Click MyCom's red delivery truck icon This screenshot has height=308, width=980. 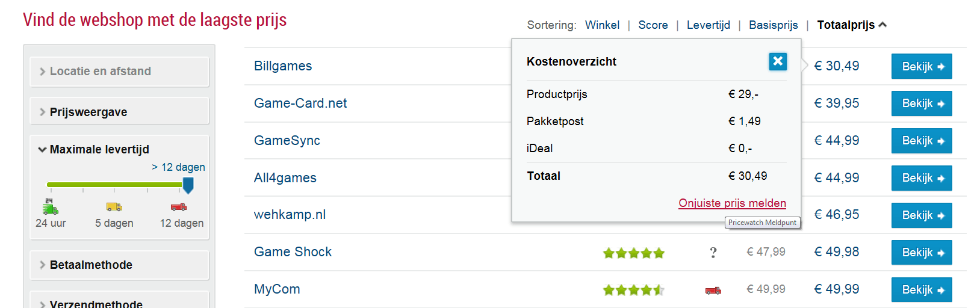(x=713, y=291)
